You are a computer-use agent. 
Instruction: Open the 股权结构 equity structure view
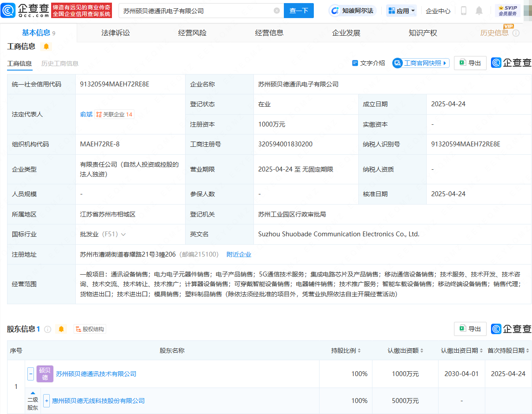pos(90,329)
